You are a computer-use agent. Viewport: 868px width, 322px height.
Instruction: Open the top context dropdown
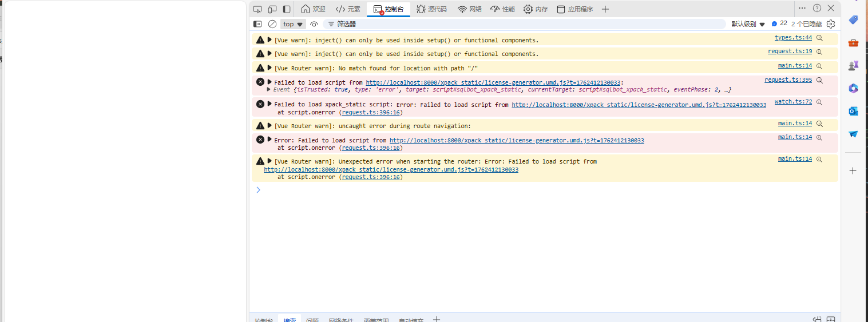293,24
